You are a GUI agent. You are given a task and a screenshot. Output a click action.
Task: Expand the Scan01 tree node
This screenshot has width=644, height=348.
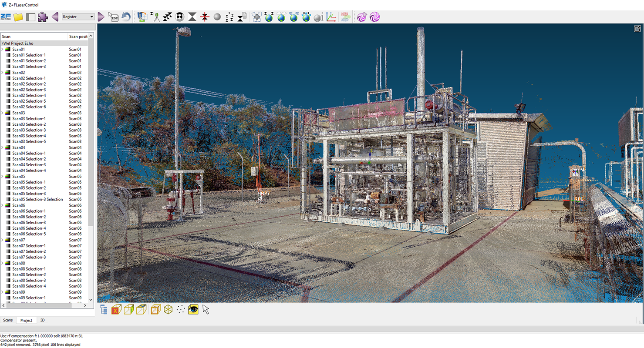point(2,50)
